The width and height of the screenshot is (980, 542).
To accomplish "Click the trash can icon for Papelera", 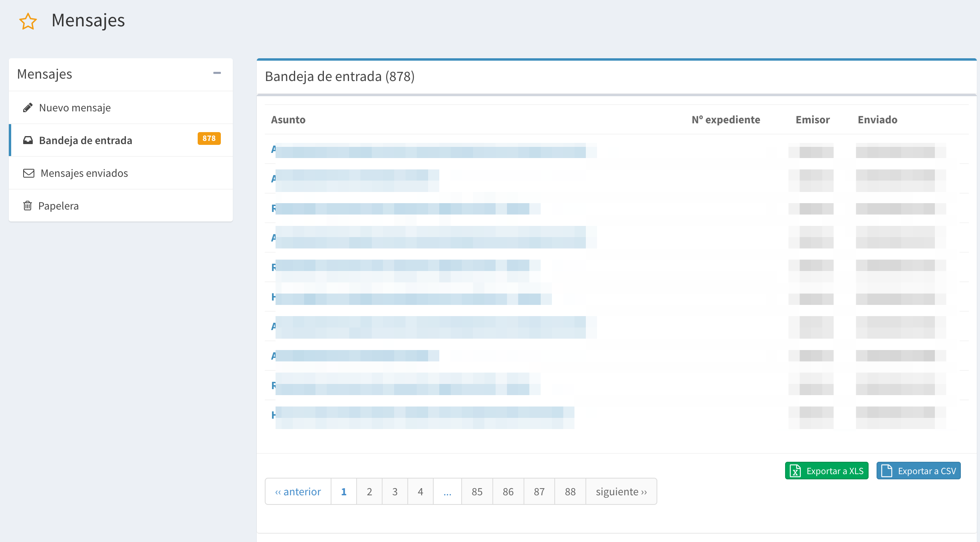I will 28,206.
